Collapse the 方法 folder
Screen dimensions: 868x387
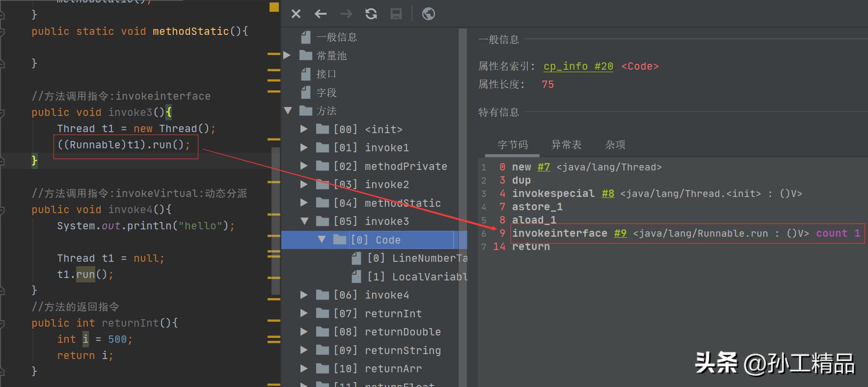tap(288, 111)
